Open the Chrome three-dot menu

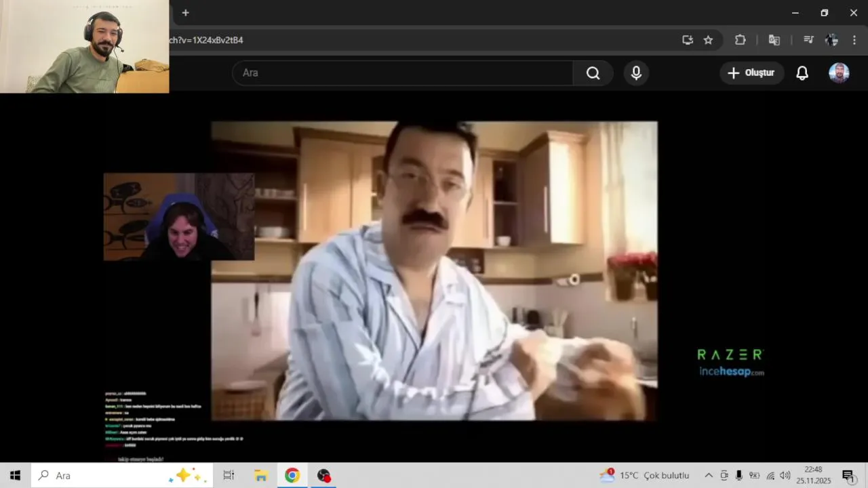(854, 40)
